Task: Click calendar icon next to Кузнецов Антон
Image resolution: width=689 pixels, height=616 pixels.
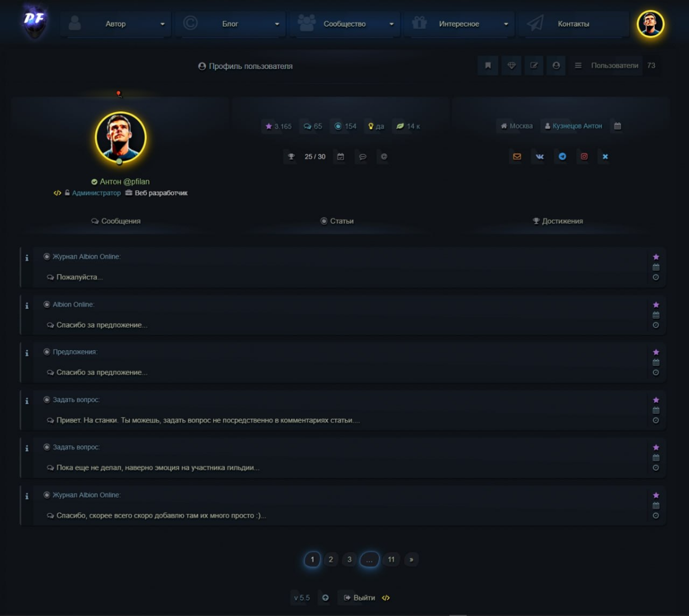Action: click(x=618, y=126)
